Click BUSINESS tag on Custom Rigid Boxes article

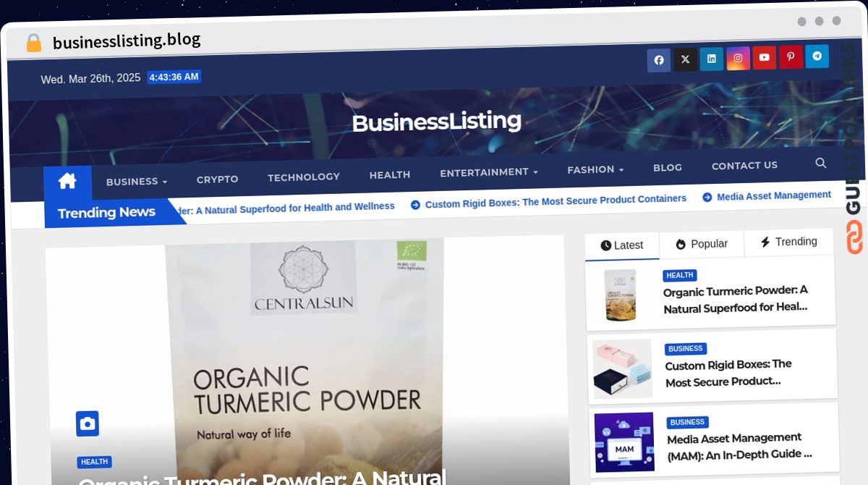pyautogui.click(x=686, y=349)
